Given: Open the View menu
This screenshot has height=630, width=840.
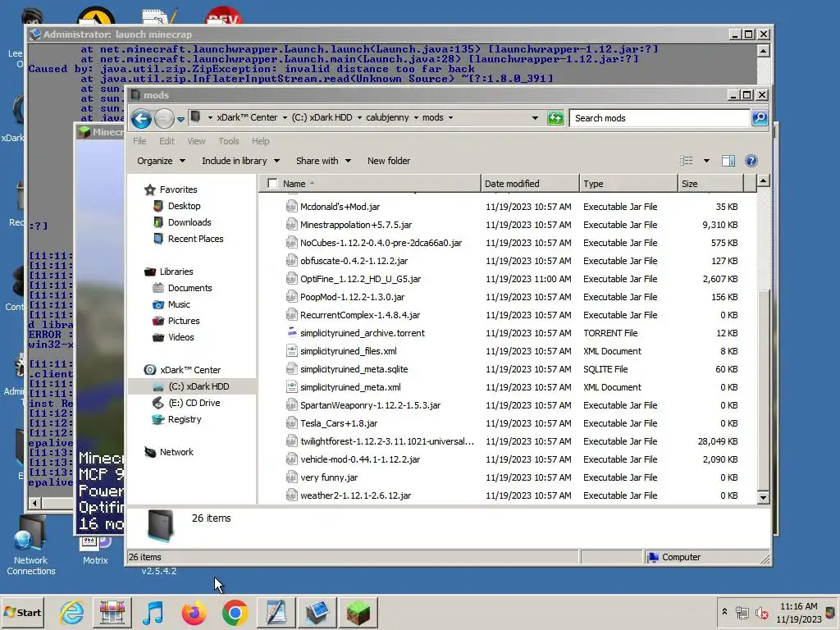Looking at the screenshot, I should 196,141.
